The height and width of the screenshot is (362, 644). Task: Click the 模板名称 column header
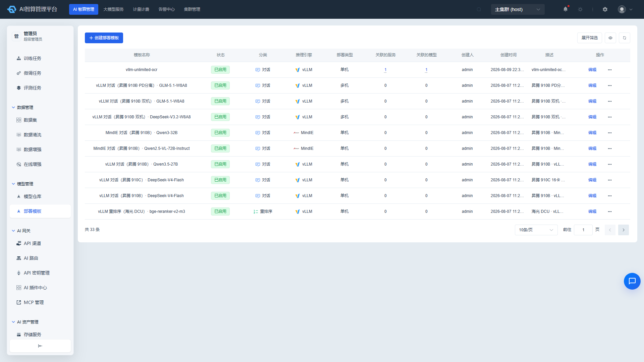(142, 55)
